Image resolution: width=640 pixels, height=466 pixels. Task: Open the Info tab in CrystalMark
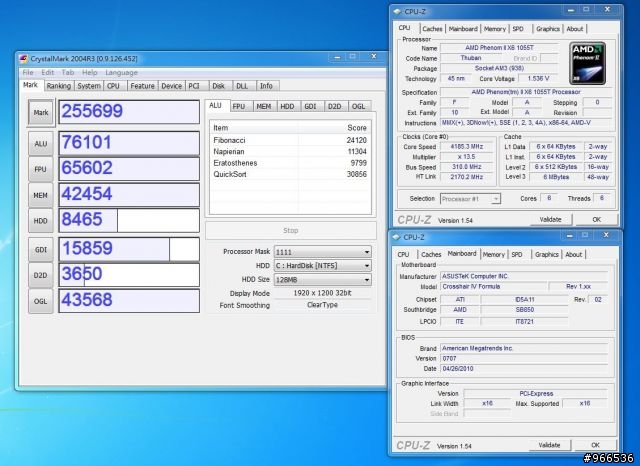click(x=266, y=86)
